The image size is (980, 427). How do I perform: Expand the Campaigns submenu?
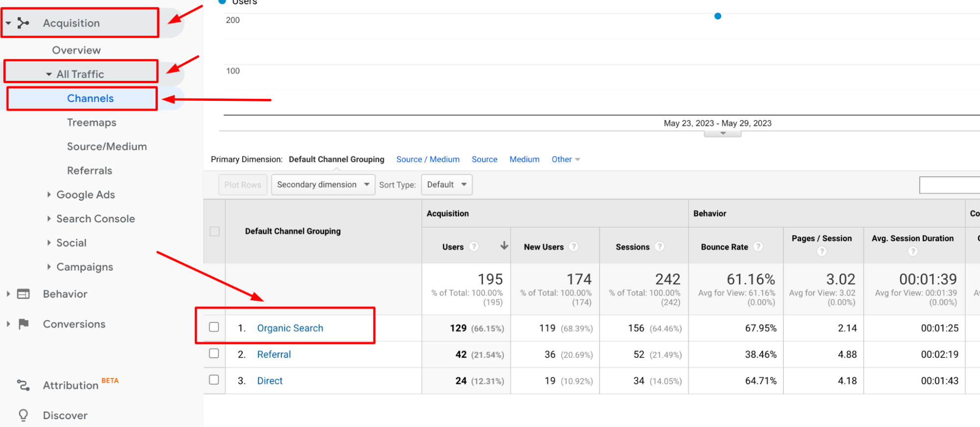point(49,266)
